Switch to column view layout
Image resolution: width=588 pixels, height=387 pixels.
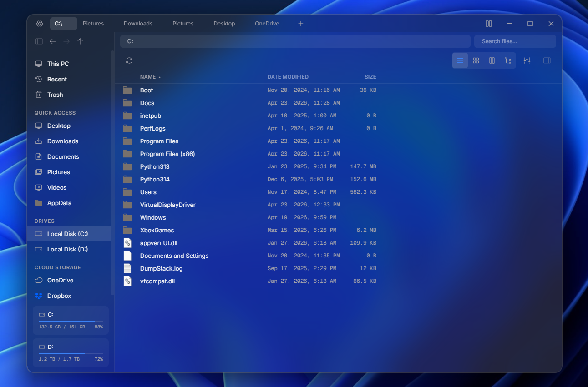(x=492, y=60)
